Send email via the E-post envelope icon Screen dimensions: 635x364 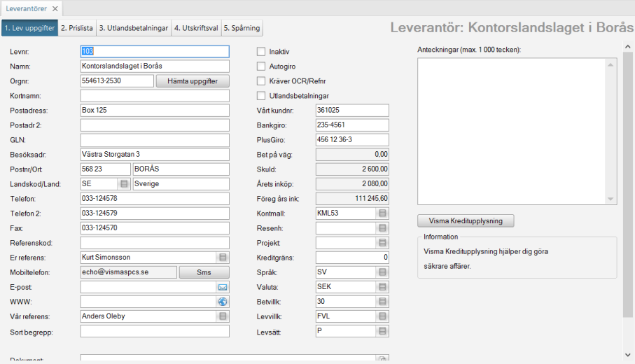(x=223, y=287)
